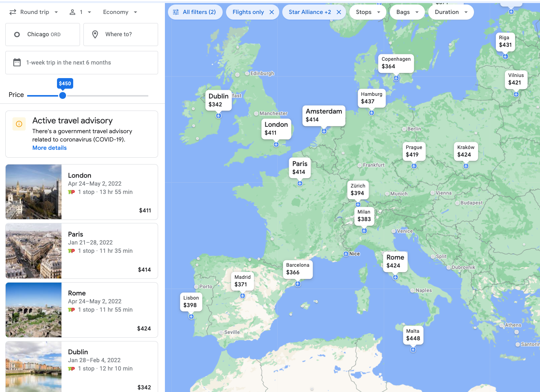Screen dimensions: 540x392
Task: Dismiss the Star Alliance +2 filter
Action: [339, 12]
